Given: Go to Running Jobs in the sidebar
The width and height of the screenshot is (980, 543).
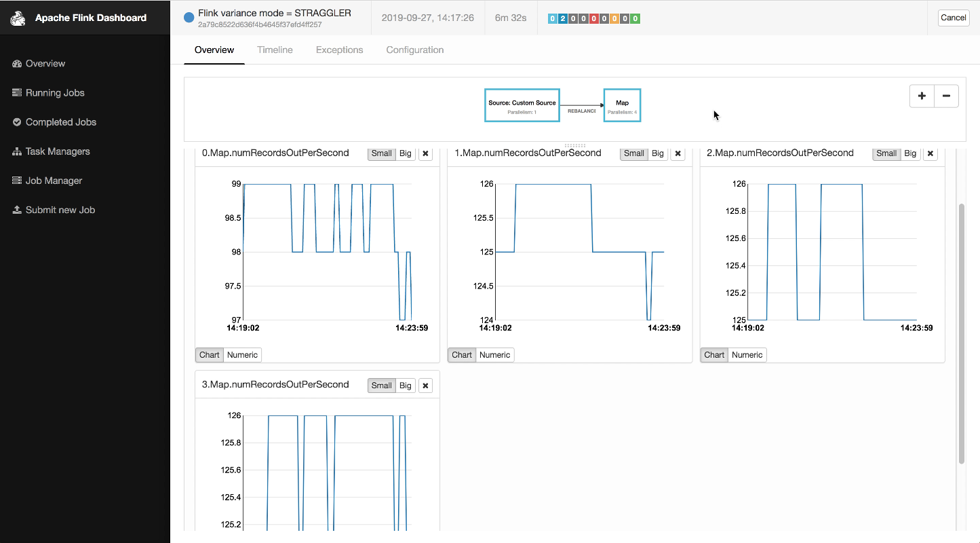Looking at the screenshot, I should pyautogui.click(x=55, y=93).
